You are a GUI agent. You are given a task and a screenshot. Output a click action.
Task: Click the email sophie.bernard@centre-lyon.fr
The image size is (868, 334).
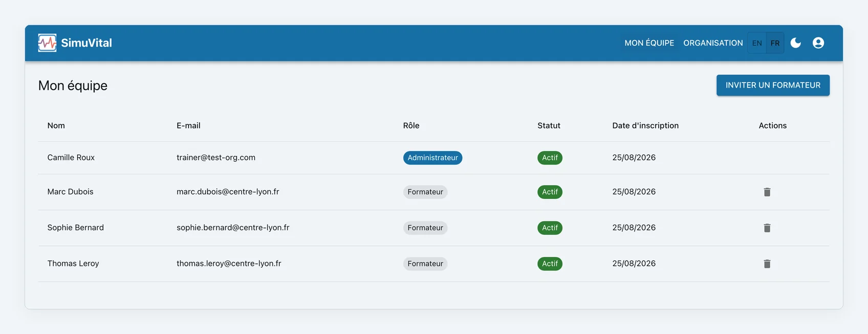pyautogui.click(x=233, y=227)
